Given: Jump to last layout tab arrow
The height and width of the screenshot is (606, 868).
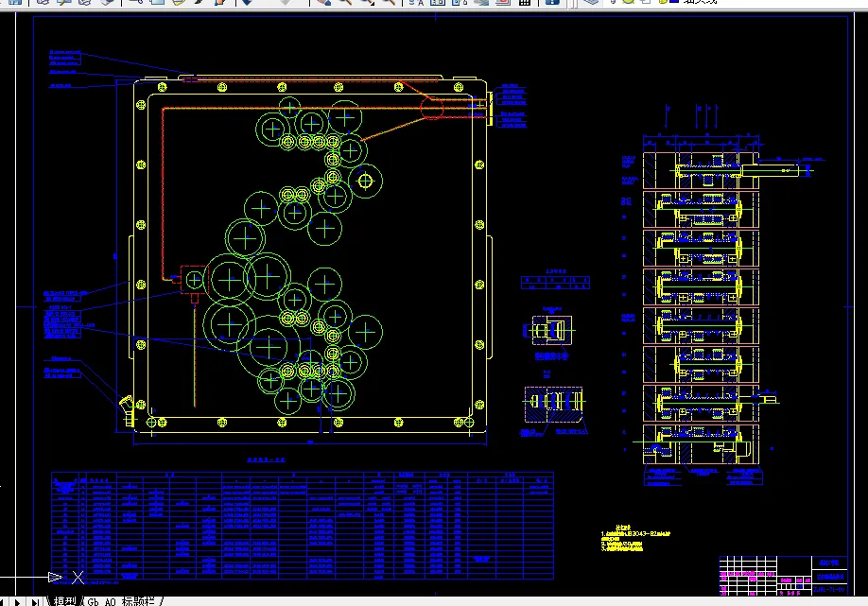Looking at the screenshot, I should [x=34, y=601].
